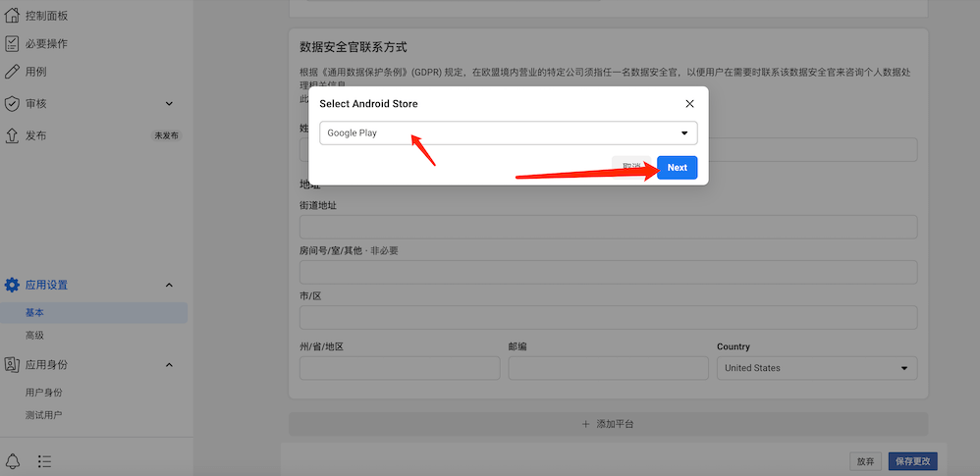Expand the 审核 sidebar section

pos(169,103)
